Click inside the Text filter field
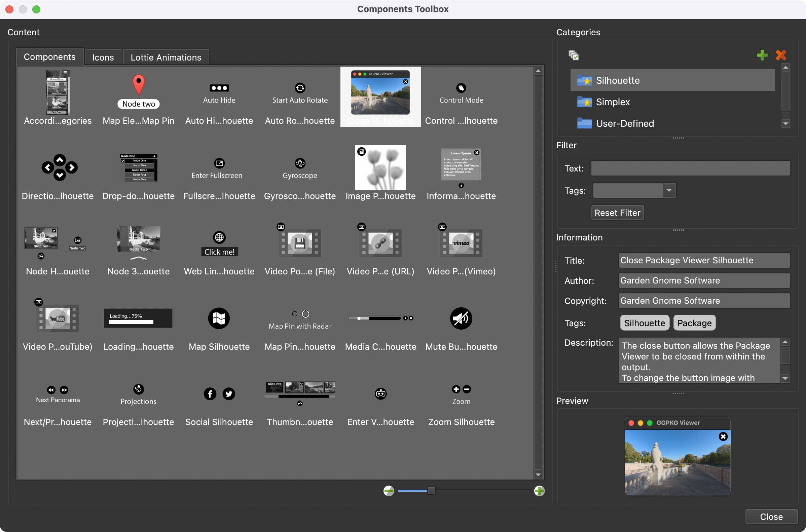The image size is (806, 532). click(690, 168)
